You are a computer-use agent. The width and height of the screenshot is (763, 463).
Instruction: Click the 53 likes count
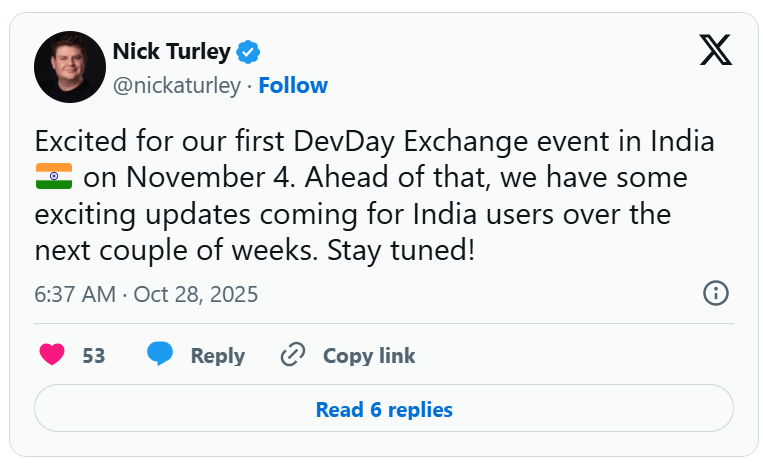pyautogui.click(x=94, y=356)
